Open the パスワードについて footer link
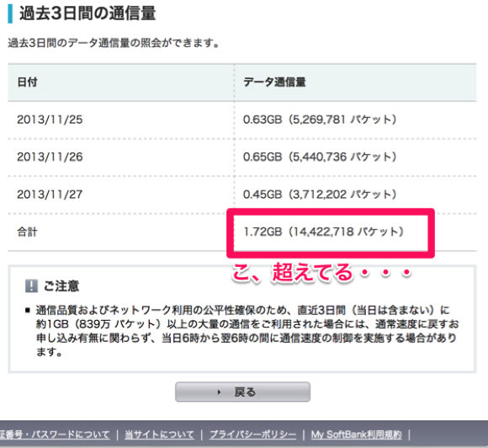 coord(55,435)
